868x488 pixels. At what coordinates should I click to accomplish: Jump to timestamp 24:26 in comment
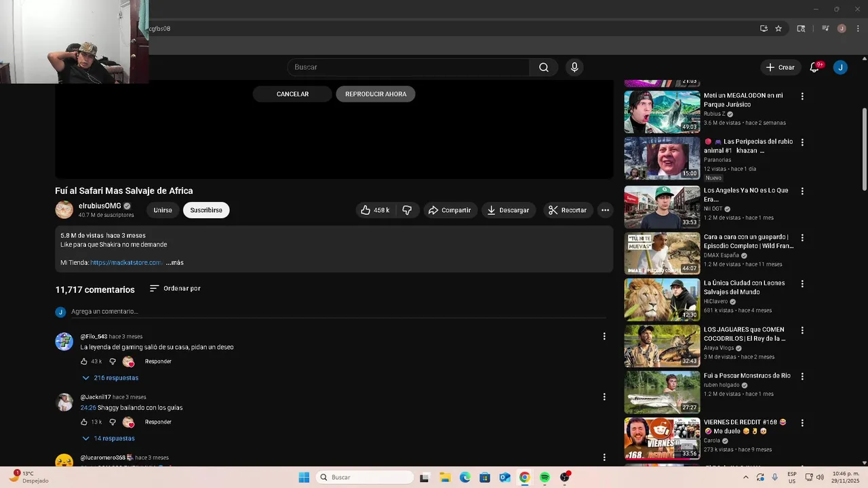pyautogui.click(x=87, y=407)
